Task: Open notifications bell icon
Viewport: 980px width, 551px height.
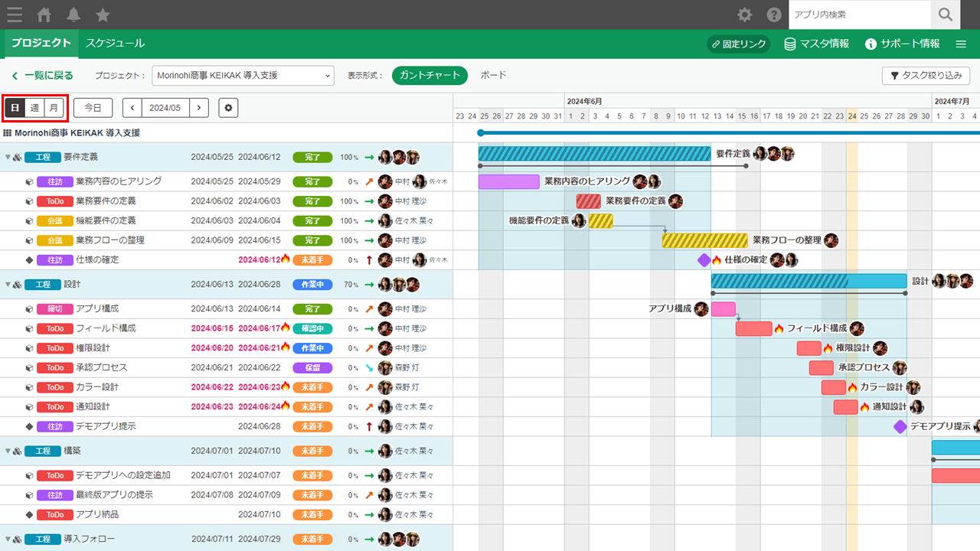Action: [73, 15]
